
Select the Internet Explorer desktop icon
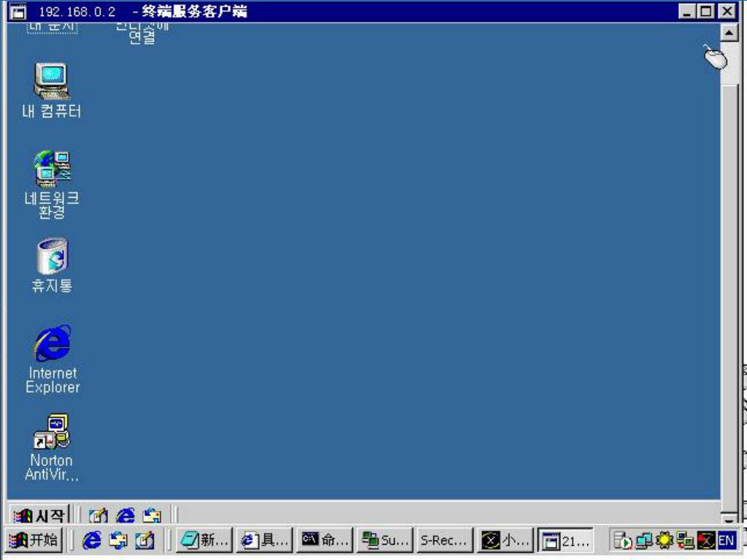coord(53,359)
